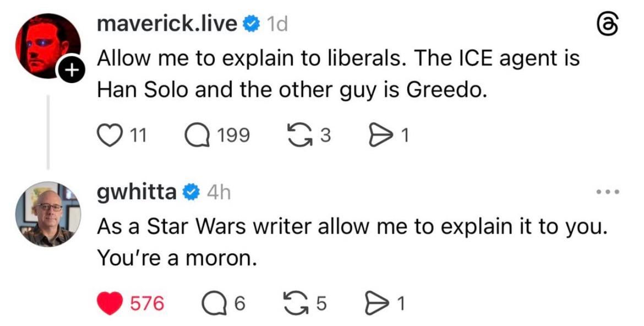The width and height of the screenshot is (644, 326).
Task: Open the 1d timestamp on maverick.live's post
Action: click(277, 24)
